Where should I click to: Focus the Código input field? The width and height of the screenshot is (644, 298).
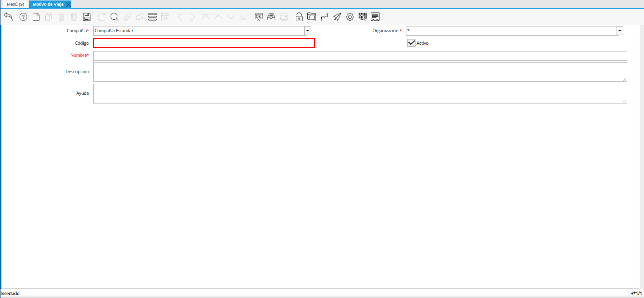(204, 43)
